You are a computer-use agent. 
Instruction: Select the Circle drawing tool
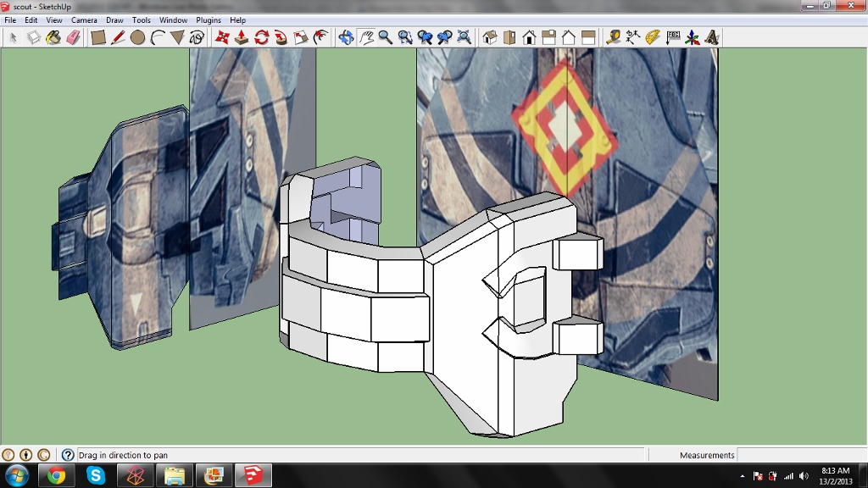(x=138, y=37)
